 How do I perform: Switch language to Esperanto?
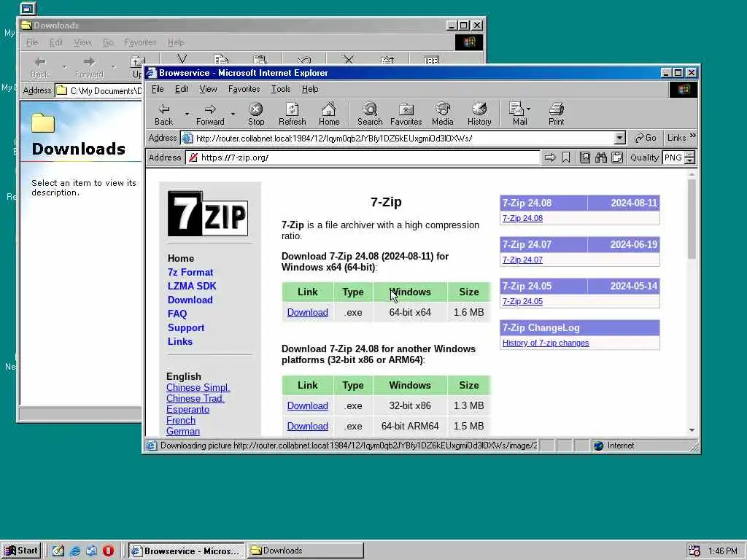coord(187,410)
